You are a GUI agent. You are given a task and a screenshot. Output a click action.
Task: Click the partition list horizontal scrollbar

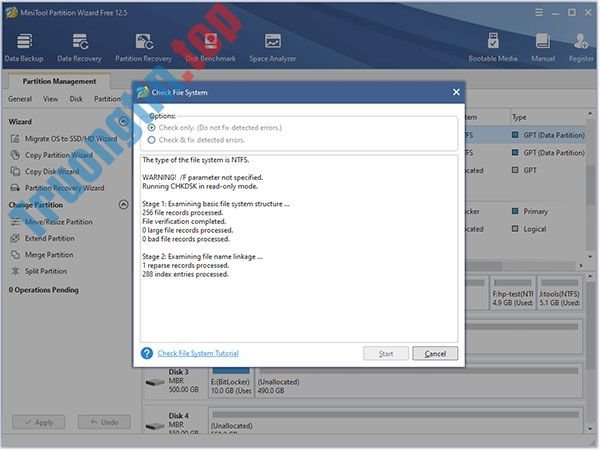tap(484, 266)
